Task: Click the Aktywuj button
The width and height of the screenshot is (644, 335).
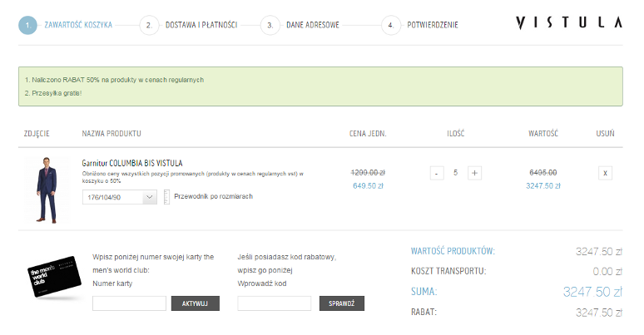Action: coord(195,303)
